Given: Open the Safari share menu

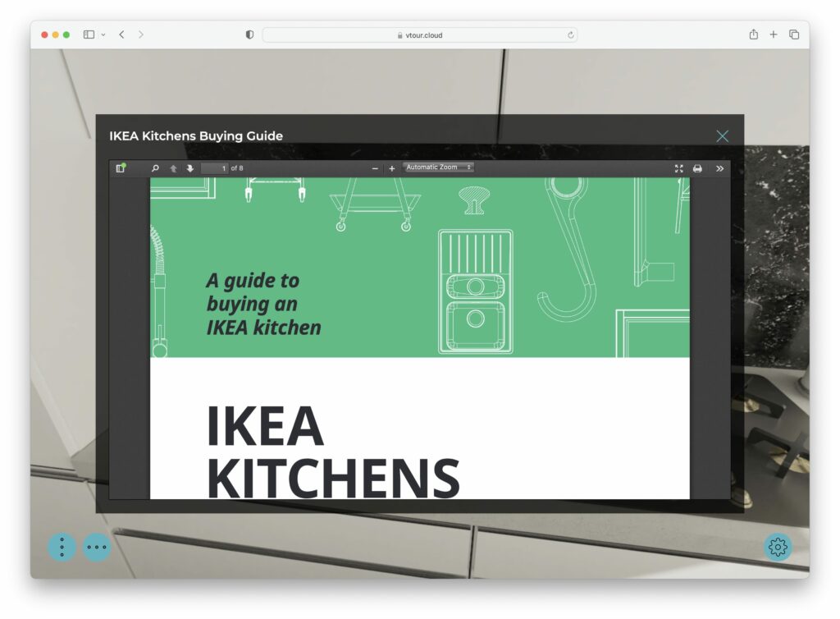Looking at the screenshot, I should (754, 34).
